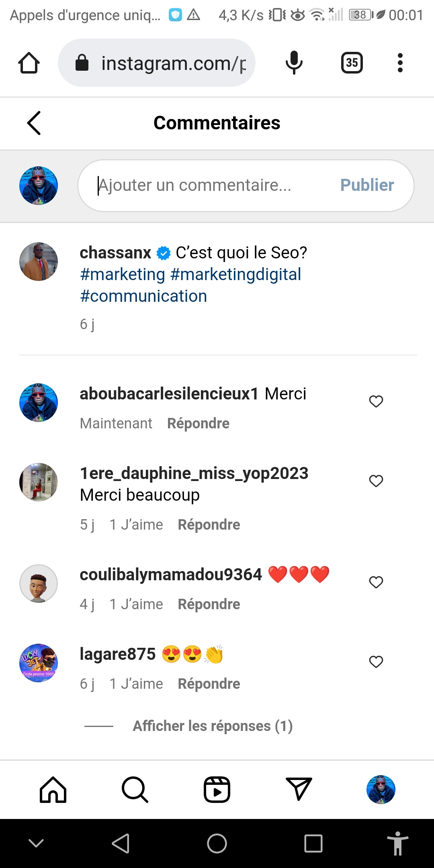Open the Reels tab icon

[217, 790]
